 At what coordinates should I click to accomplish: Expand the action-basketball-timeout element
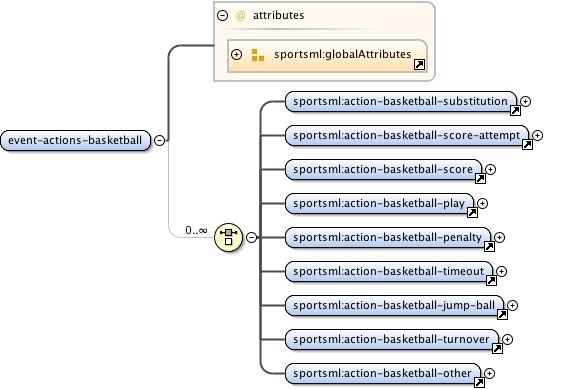coord(501,271)
